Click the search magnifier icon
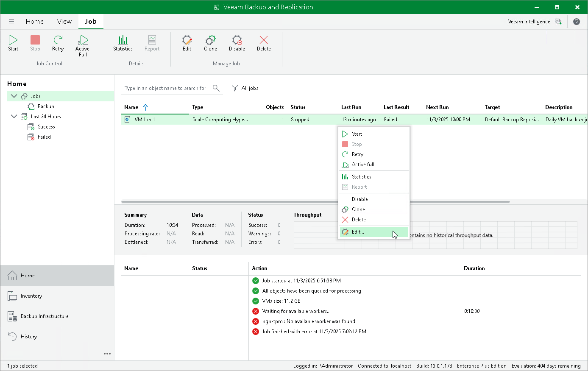This screenshot has width=588, height=371. click(x=216, y=88)
